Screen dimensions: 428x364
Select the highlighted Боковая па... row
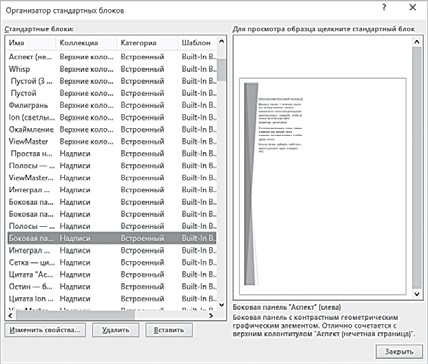coord(112,238)
